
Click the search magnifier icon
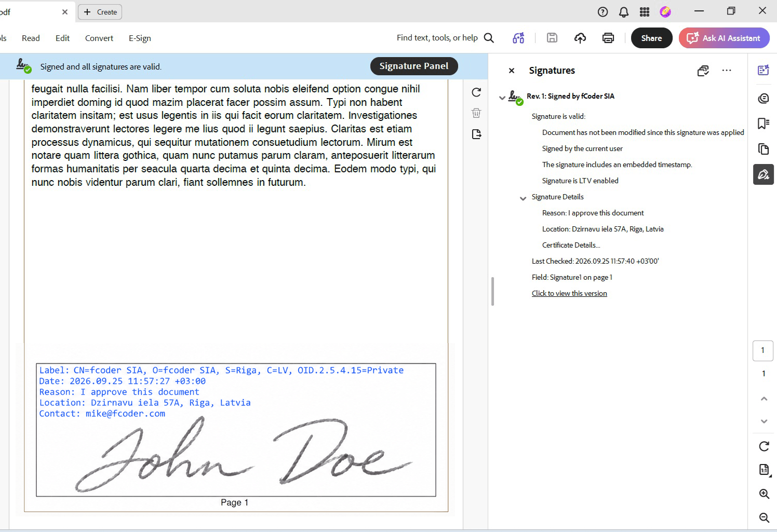[489, 38]
